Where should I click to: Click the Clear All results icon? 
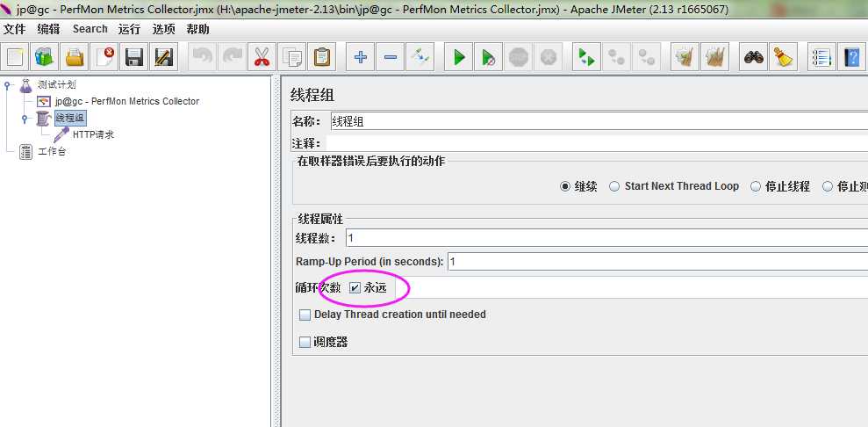(714, 57)
